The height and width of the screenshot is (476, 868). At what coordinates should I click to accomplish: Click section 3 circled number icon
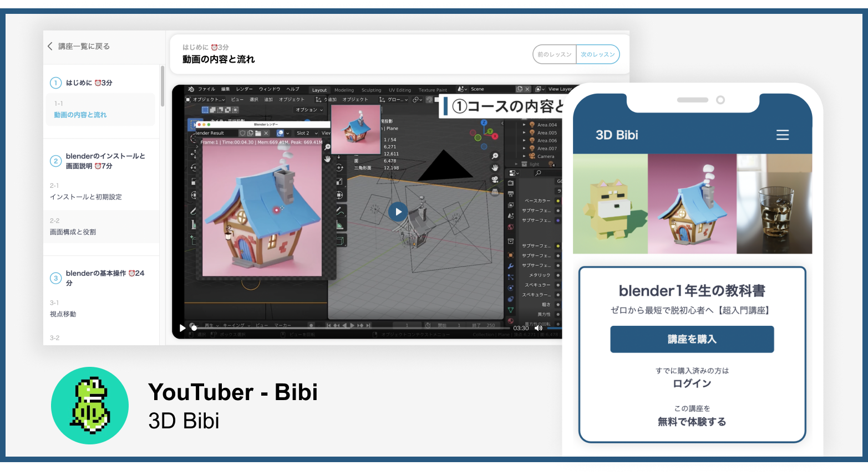(55, 278)
